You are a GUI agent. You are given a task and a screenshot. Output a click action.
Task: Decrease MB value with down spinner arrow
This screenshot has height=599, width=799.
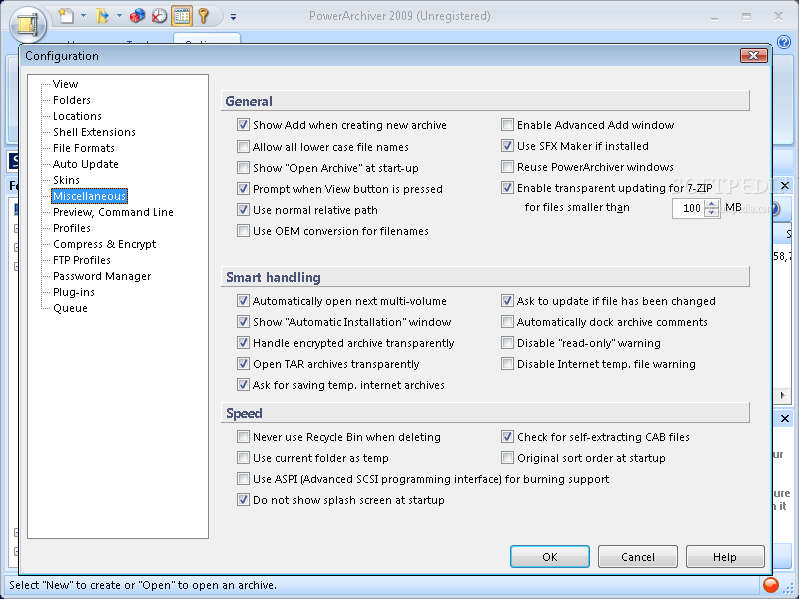pos(711,212)
